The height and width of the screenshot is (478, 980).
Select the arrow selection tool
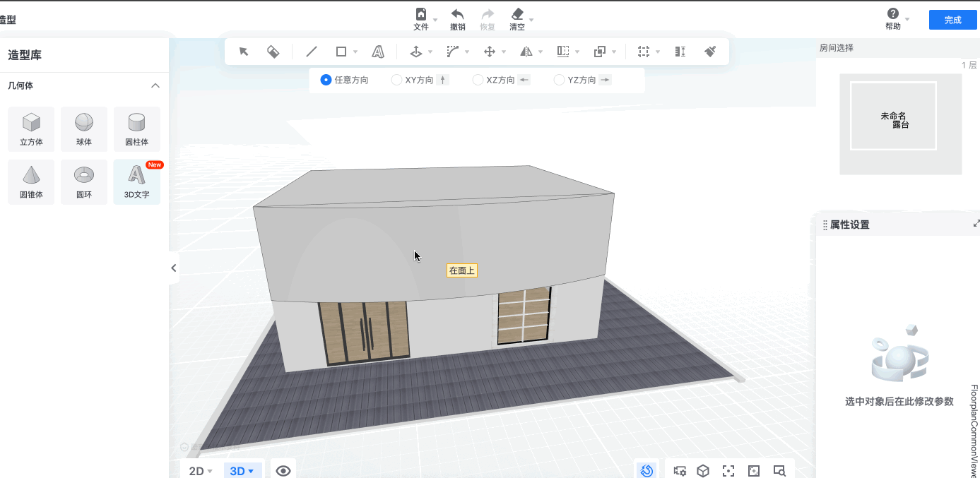(x=244, y=52)
